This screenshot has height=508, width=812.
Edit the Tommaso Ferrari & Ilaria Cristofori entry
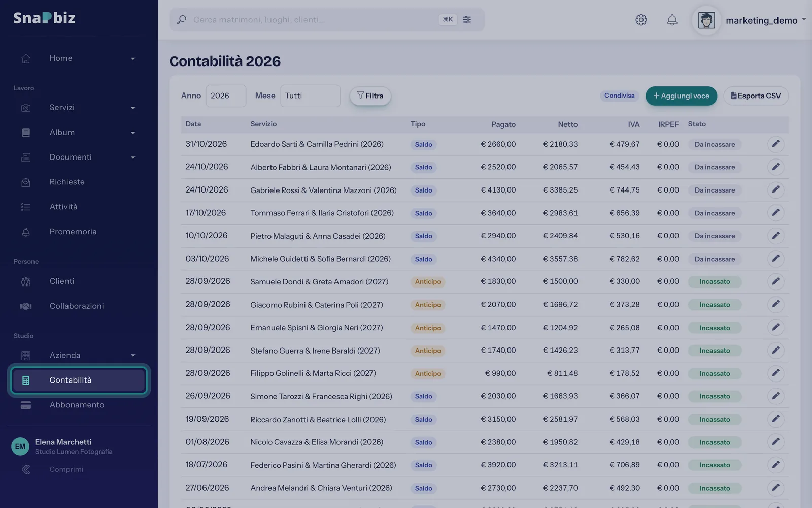point(775,213)
